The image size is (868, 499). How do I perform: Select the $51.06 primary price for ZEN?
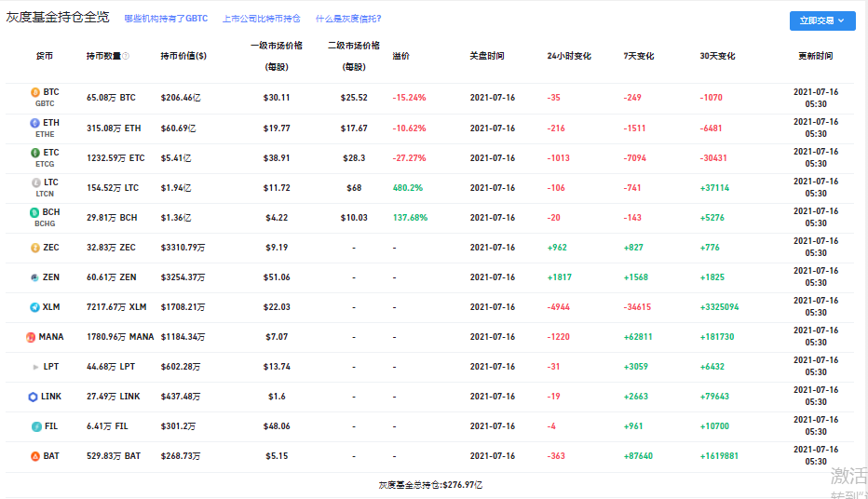coord(277,277)
